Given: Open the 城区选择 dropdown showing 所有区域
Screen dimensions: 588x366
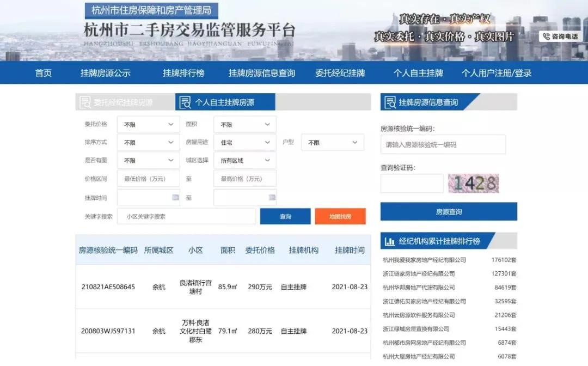Looking at the screenshot, I should (244, 160).
